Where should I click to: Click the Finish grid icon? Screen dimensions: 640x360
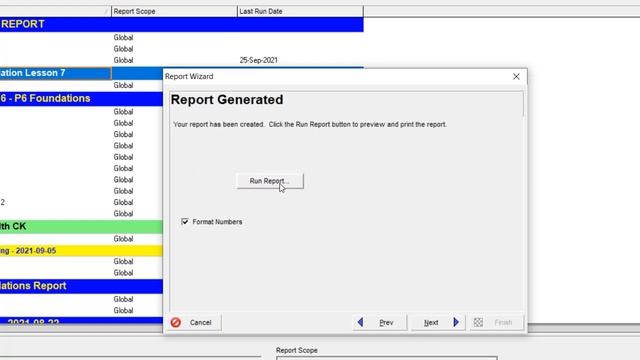(x=478, y=322)
